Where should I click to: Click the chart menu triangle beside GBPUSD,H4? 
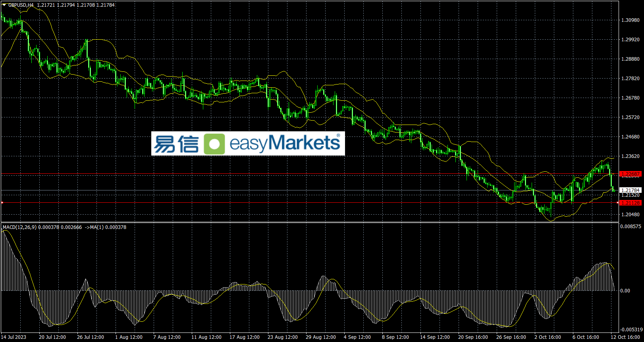4,5
